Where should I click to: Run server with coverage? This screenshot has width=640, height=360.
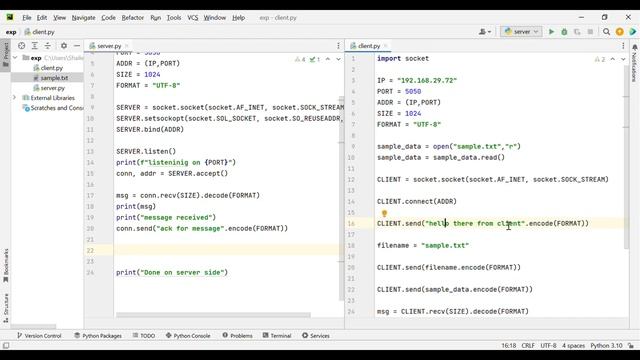[x=577, y=31]
